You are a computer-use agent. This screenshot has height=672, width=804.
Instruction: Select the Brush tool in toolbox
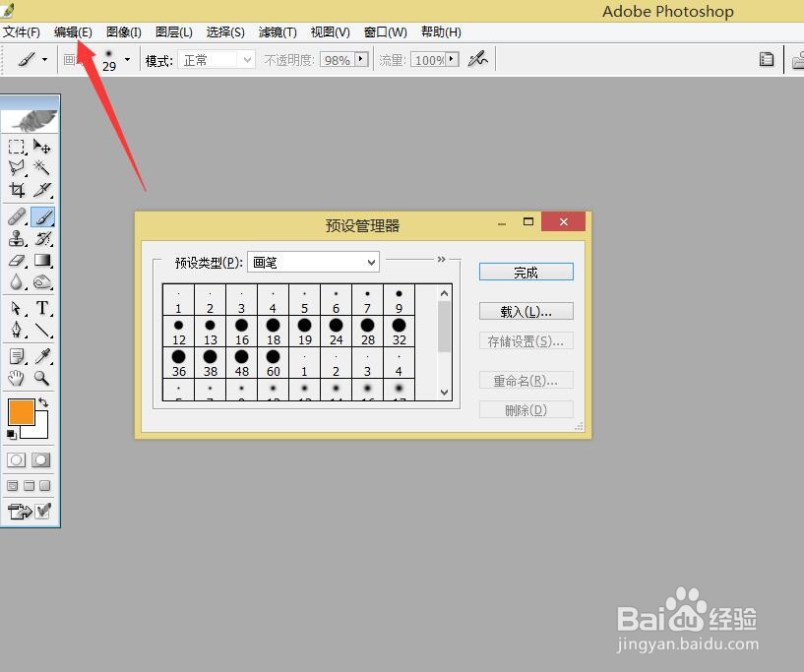point(42,216)
